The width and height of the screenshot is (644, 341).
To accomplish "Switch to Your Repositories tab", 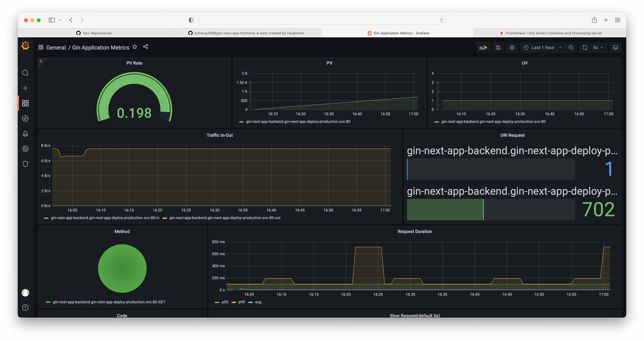I will pyautogui.click(x=94, y=33).
